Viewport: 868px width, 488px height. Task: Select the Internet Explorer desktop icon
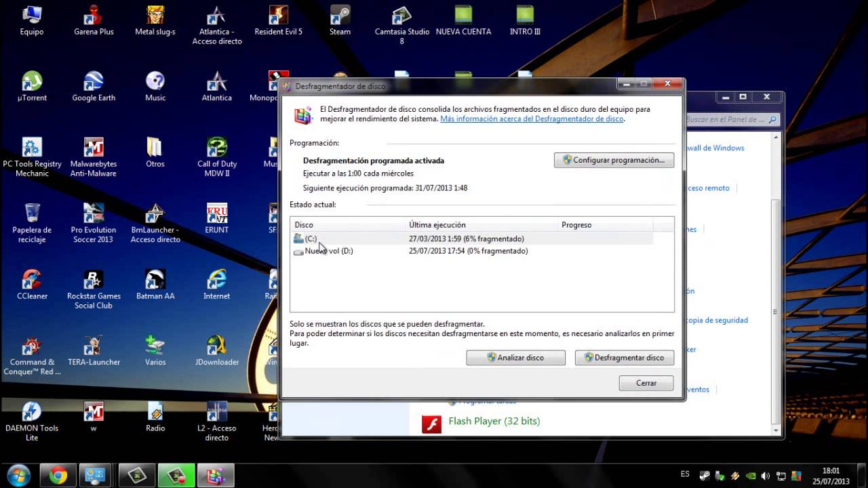[217, 284]
